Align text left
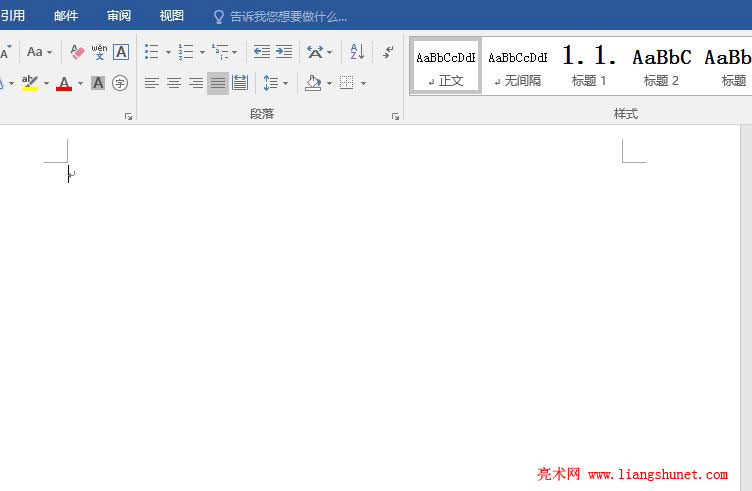This screenshot has height=491, width=752. coord(152,83)
